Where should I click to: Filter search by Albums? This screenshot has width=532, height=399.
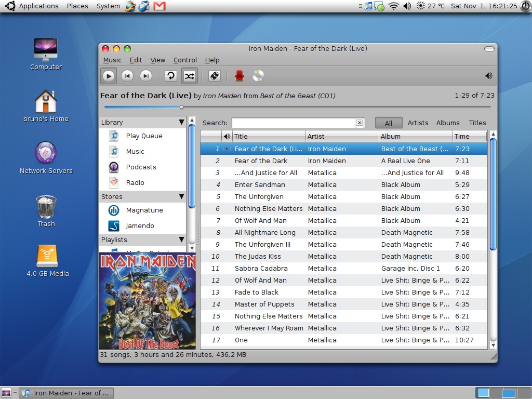448,123
